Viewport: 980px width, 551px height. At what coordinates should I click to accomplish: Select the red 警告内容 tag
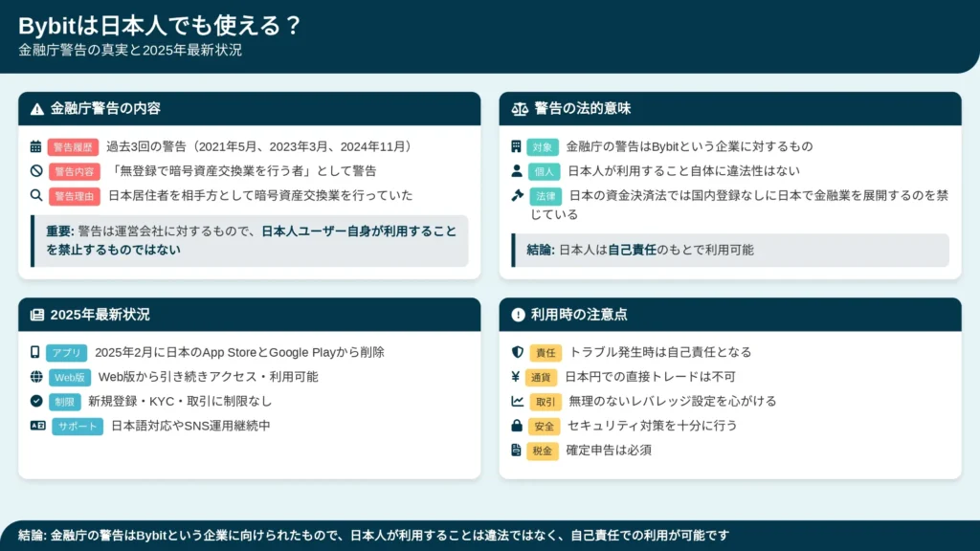click(x=75, y=172)
